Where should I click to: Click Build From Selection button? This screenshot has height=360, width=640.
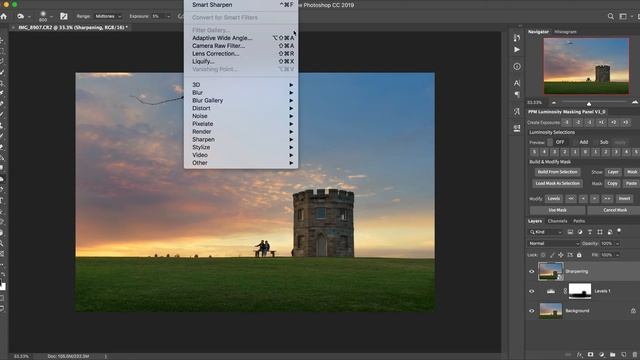pos(557,172)
